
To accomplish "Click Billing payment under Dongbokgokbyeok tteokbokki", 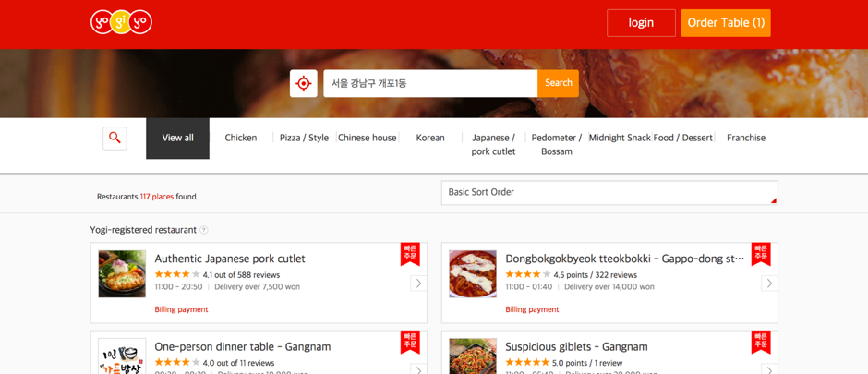I will 532,309.
